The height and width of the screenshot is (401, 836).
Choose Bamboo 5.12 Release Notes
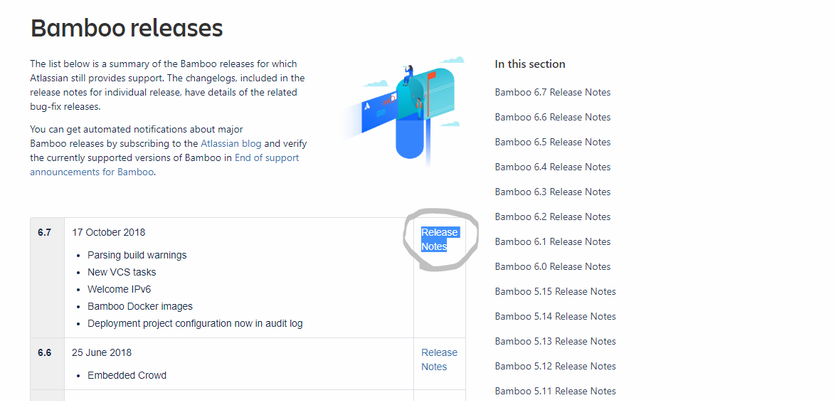click(x=555, y=366)
